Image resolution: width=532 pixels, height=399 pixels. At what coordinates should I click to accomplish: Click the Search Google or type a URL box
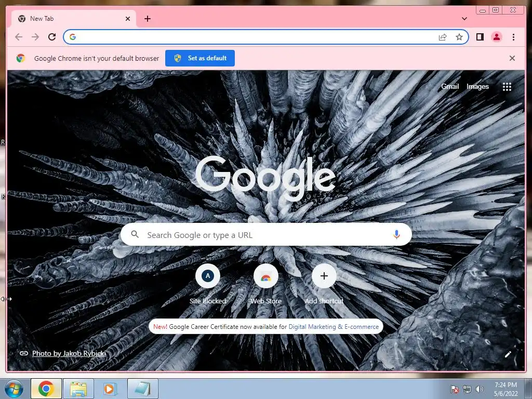click(x=266, y=234)
